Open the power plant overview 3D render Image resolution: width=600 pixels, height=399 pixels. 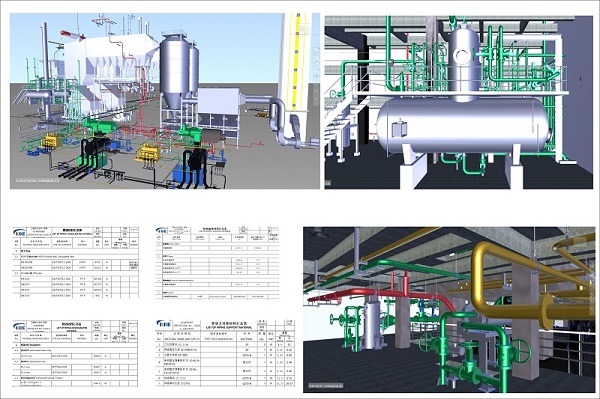coord(165,101)
